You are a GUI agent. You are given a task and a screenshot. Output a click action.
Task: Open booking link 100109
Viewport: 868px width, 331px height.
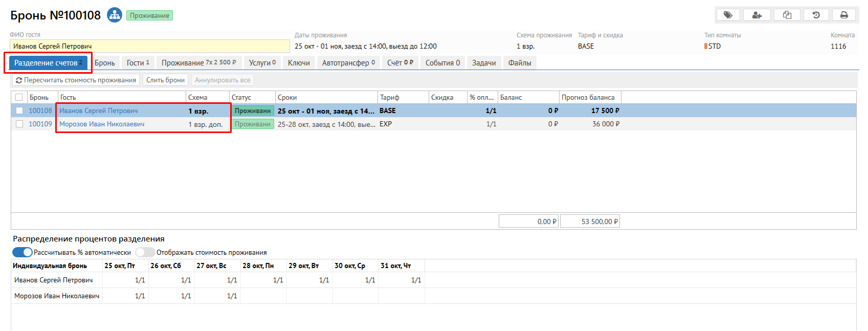tap(40, 124)
